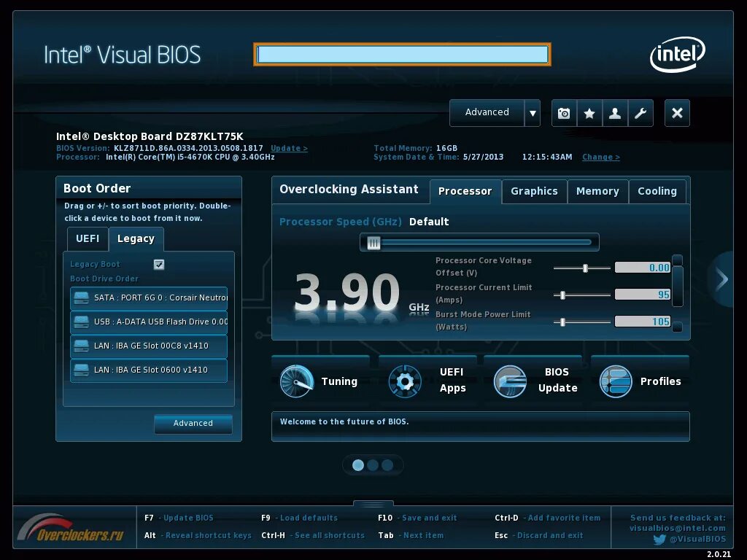This screenshot has width=747, height=560.
Task: Click F9 Load defaults shortcut text
Action: coord(299,518)
